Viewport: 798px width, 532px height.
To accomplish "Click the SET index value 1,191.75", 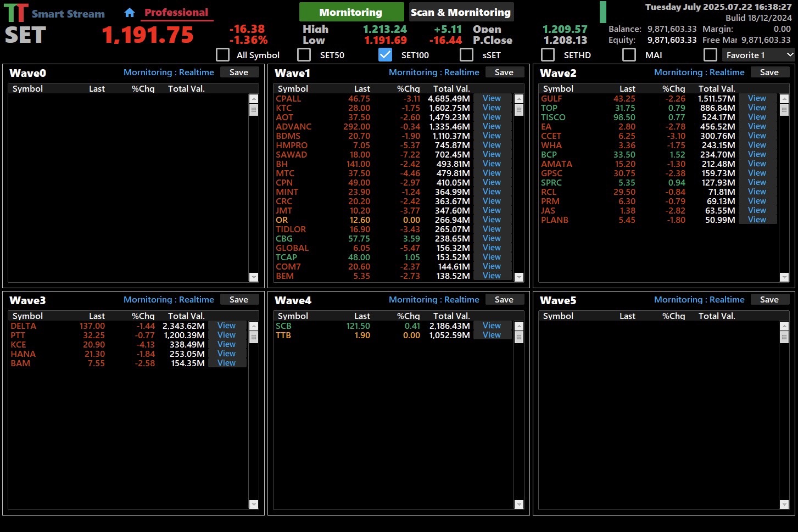I will (148, 36).
